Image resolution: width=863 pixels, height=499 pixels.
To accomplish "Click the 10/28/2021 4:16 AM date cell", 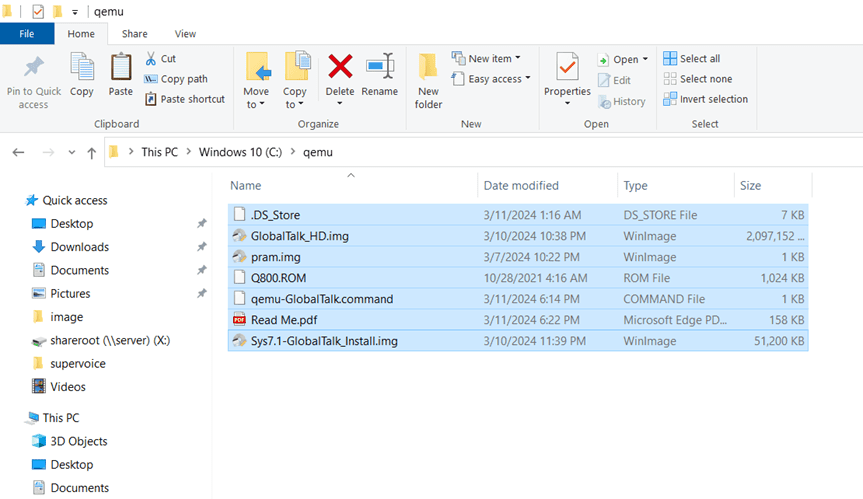I will pyautogui.click(x=535, y=278).
